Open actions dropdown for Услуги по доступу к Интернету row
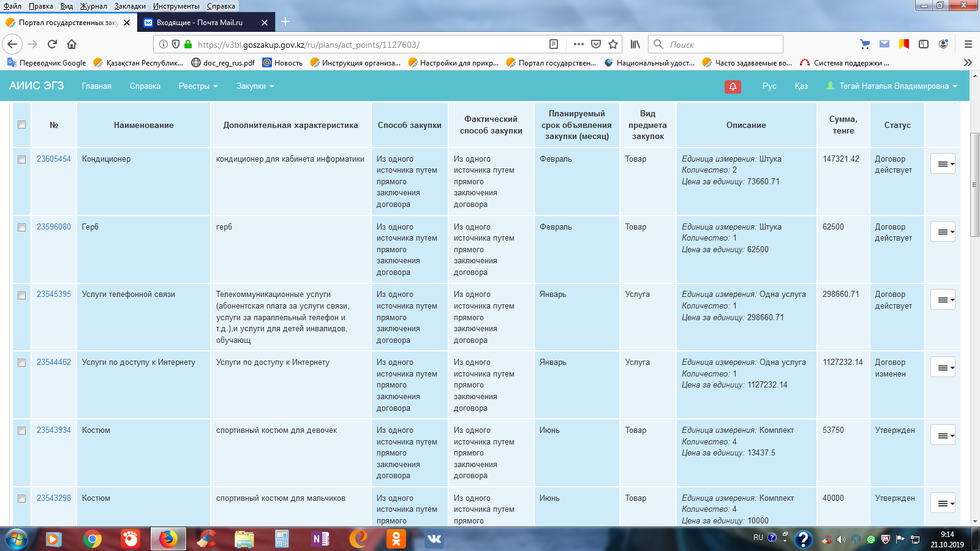This screenshot has width=980, height=551. click(x=943, y=367)
